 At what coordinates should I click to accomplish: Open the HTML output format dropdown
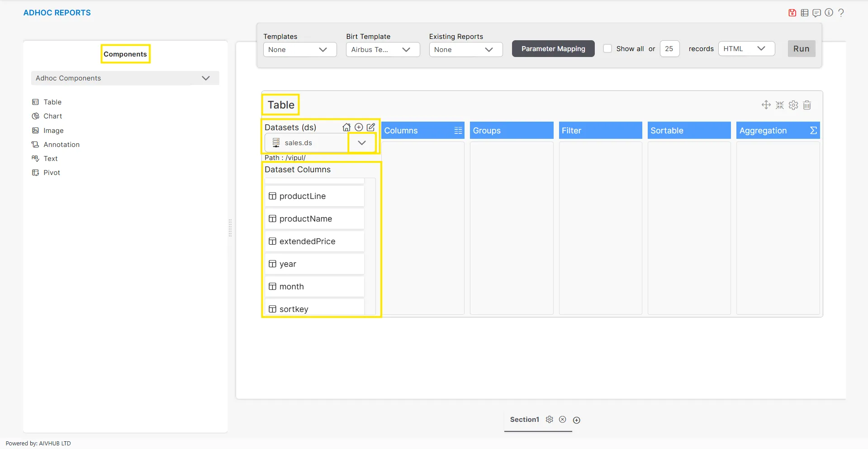(746, 49)
